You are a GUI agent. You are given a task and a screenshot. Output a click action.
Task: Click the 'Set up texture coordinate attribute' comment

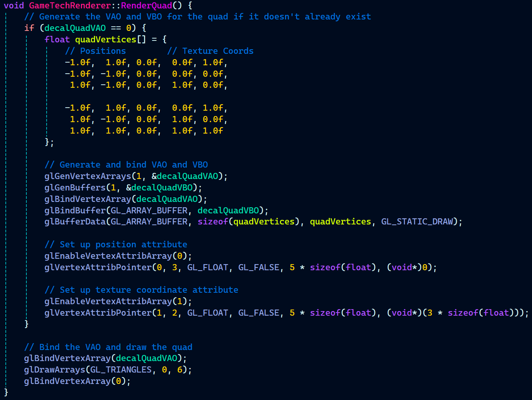point(141,290)
